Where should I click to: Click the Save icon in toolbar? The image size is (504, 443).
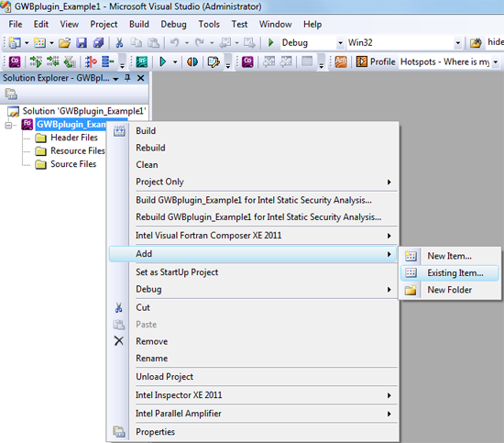(82, 43)
